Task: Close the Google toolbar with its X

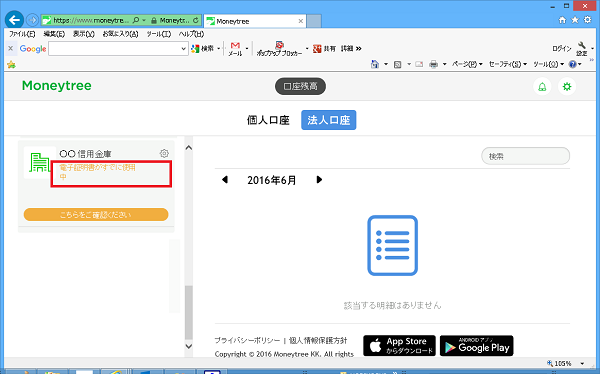Action: [x=11, y=48]
